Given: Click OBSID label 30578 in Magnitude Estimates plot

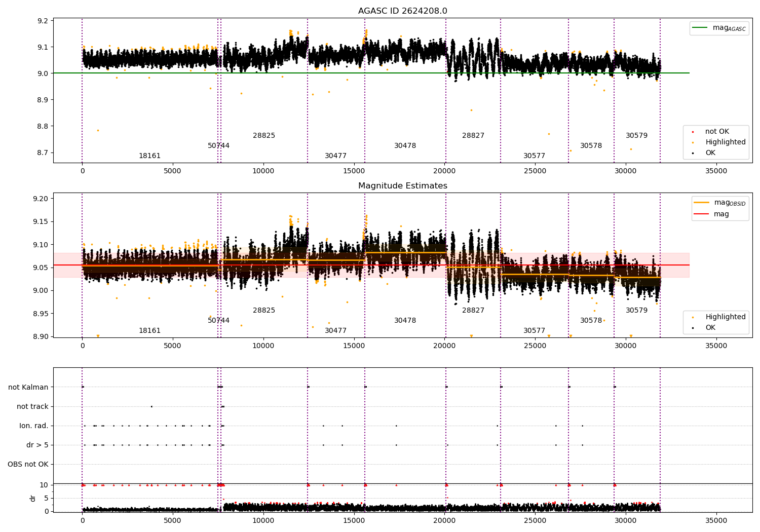Looking at the screenshot, I should pyautogui.click(x=591, y=320).
